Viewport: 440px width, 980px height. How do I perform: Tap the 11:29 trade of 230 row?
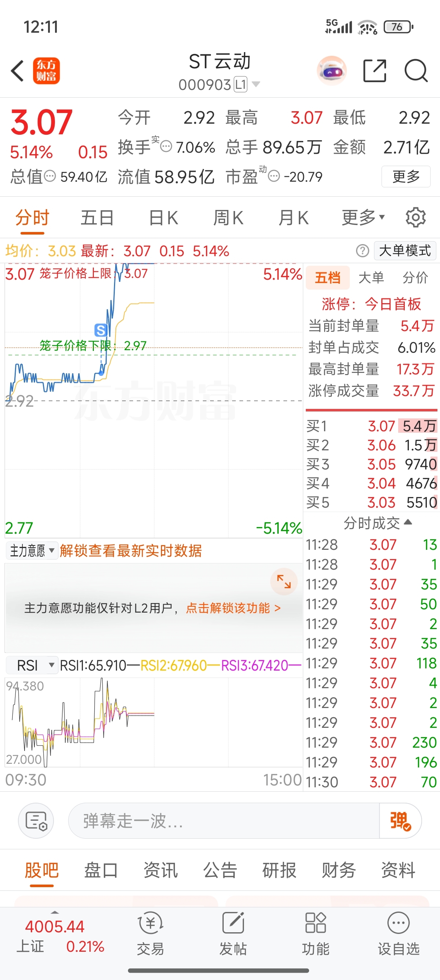[x=371, y=742]
